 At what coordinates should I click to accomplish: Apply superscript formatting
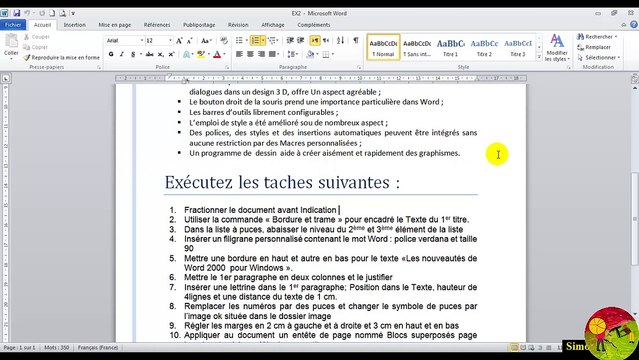pos(172,54)
